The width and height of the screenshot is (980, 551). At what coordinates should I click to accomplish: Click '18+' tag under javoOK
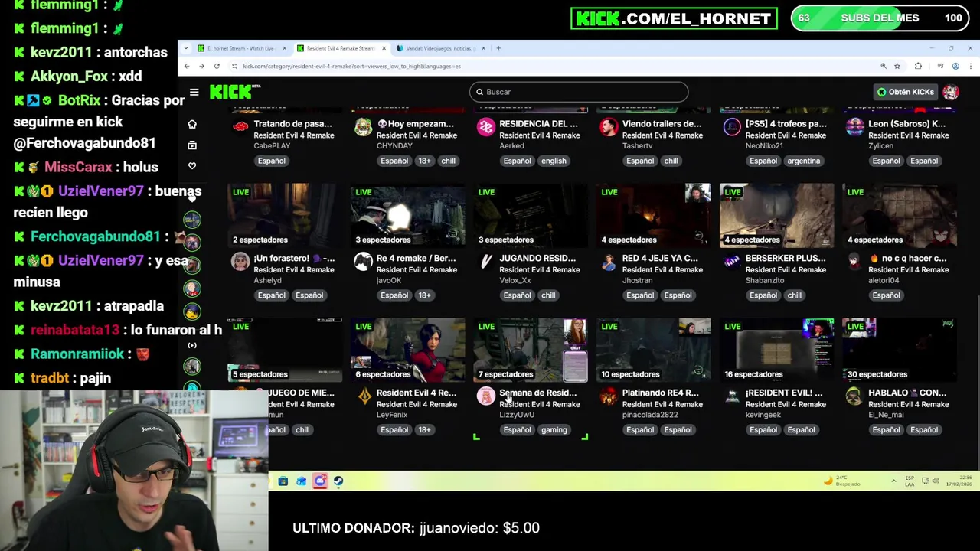click(x=424, y=295)
